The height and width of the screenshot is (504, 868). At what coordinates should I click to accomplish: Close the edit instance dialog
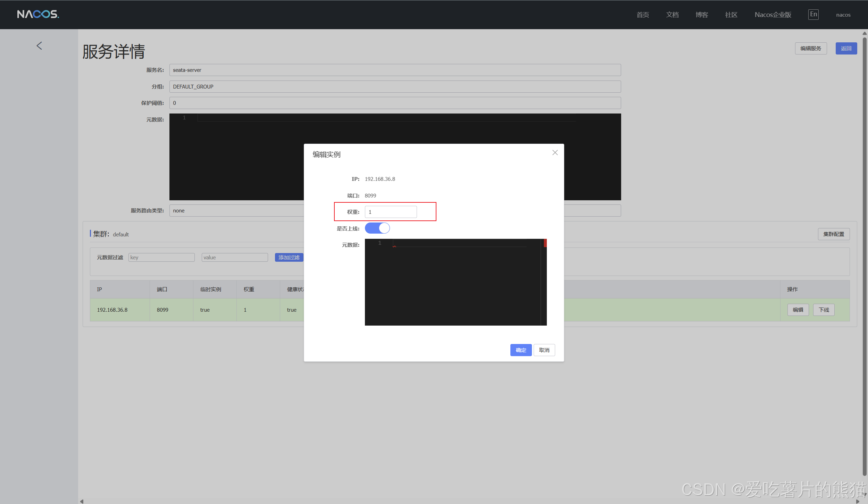(555, 153)
